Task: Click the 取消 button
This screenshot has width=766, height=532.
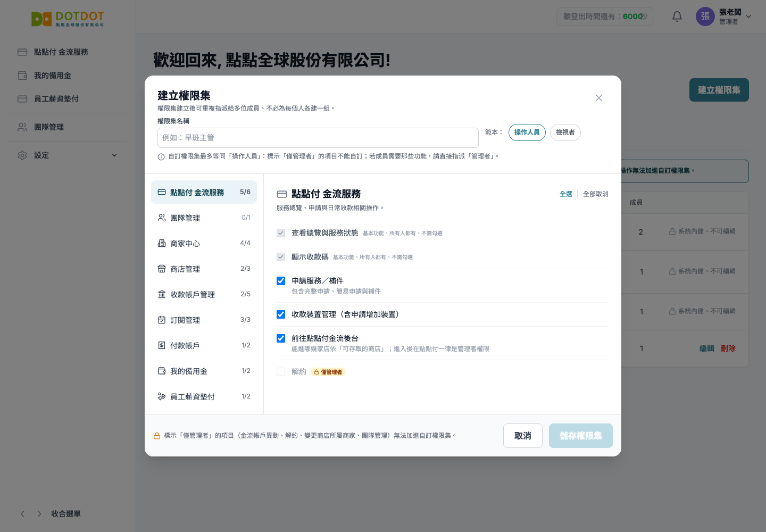Action: [523, 436]
